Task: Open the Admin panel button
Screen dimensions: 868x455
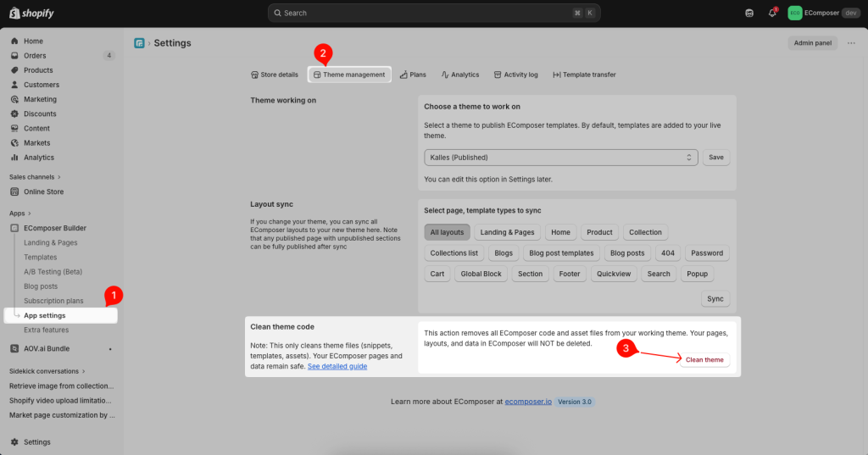Action: pos(813,43)
